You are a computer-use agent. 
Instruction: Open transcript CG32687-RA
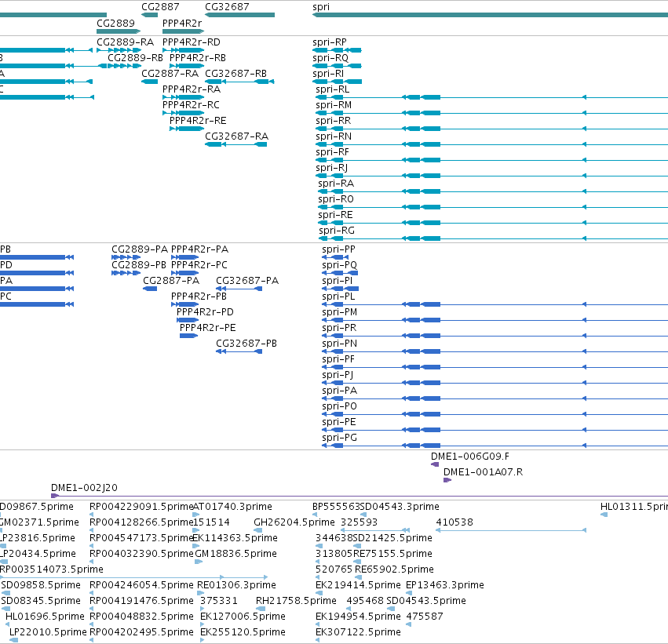tap(236, 136)
